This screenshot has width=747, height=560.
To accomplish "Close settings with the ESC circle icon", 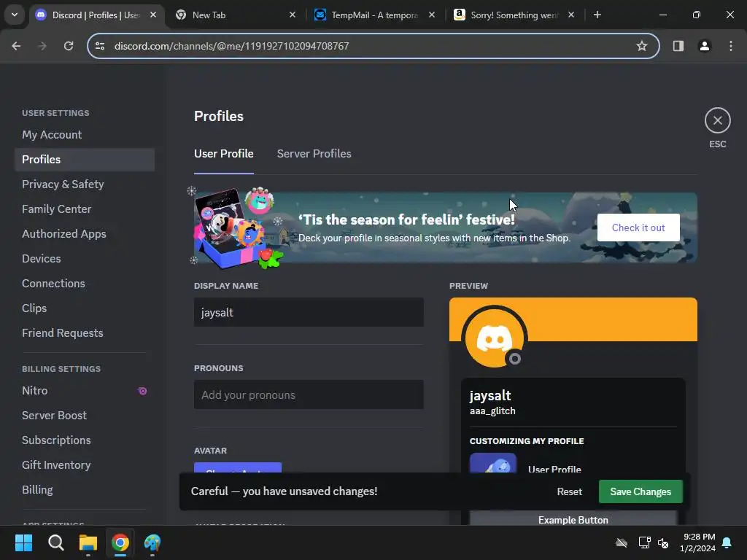I will [718, 120].
